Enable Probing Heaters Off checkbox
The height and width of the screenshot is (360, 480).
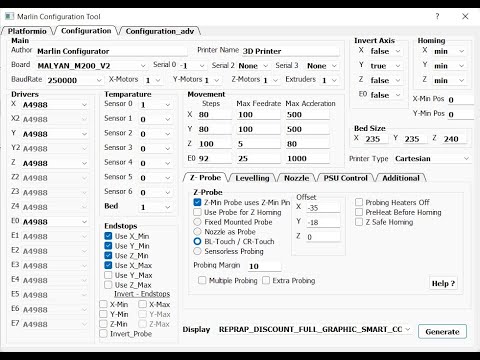tap(359, 202)
